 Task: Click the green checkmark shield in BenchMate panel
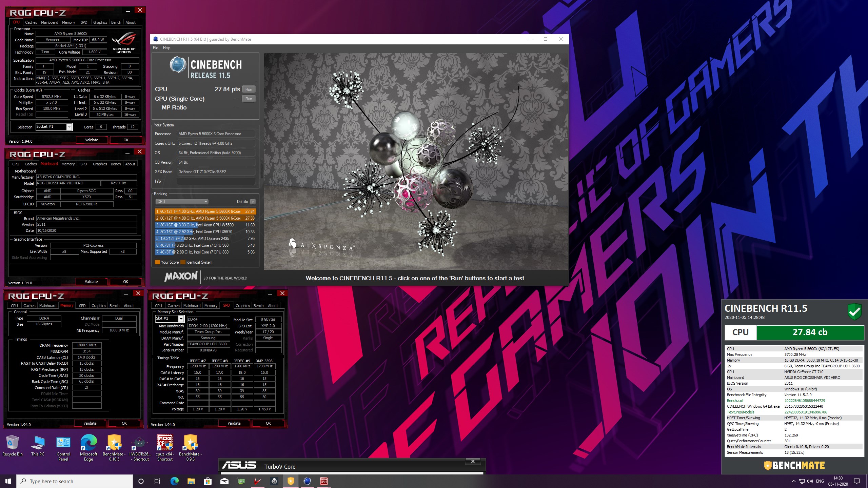[x=854, y=311]
